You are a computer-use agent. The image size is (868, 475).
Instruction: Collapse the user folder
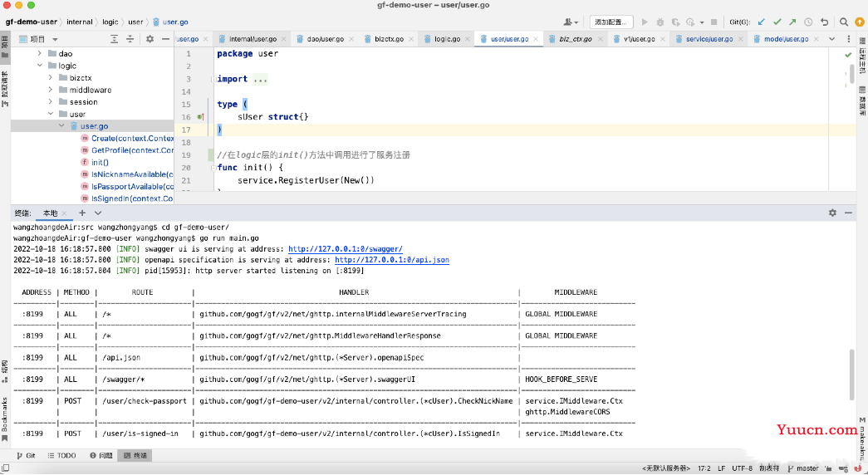[51, 114]
